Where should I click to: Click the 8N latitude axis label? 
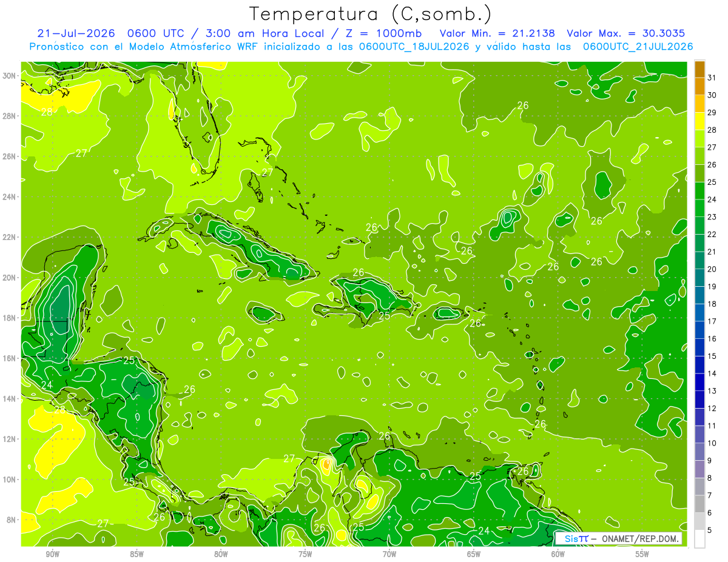(12, 520)
